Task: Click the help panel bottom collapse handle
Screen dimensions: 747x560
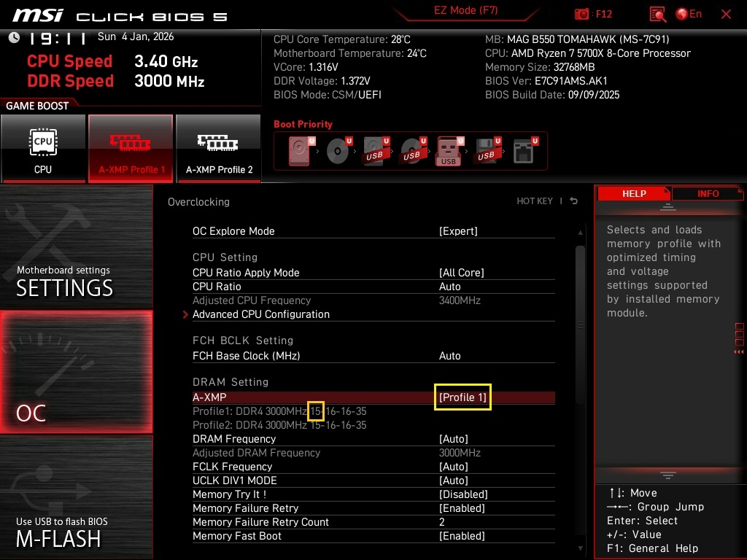Action: pyautogui.click(x=667, y=475)
